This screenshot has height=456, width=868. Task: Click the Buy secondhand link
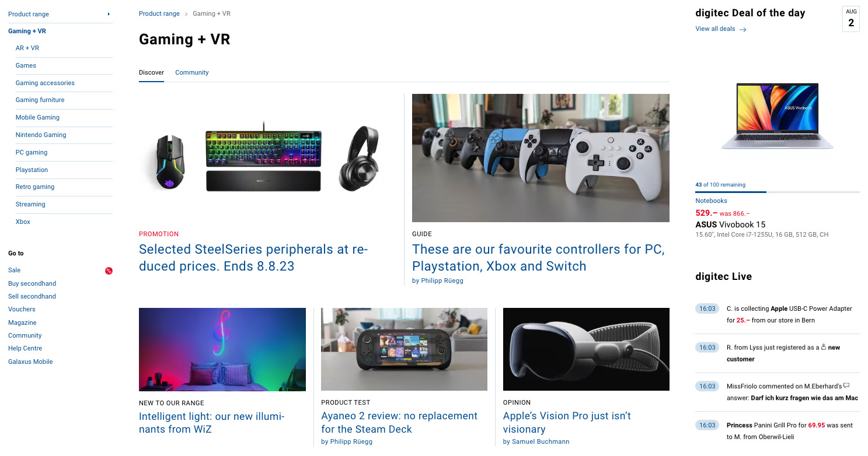[x=32, y=283]
